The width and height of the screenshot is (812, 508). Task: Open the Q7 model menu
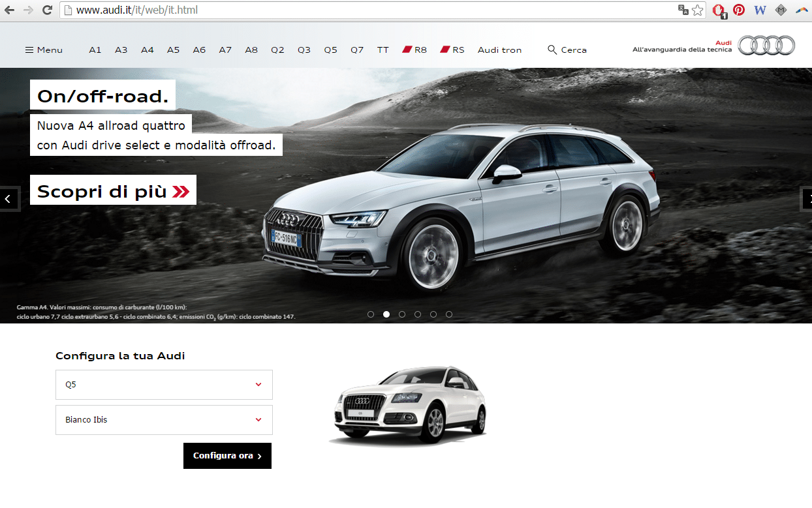(357, 50)
